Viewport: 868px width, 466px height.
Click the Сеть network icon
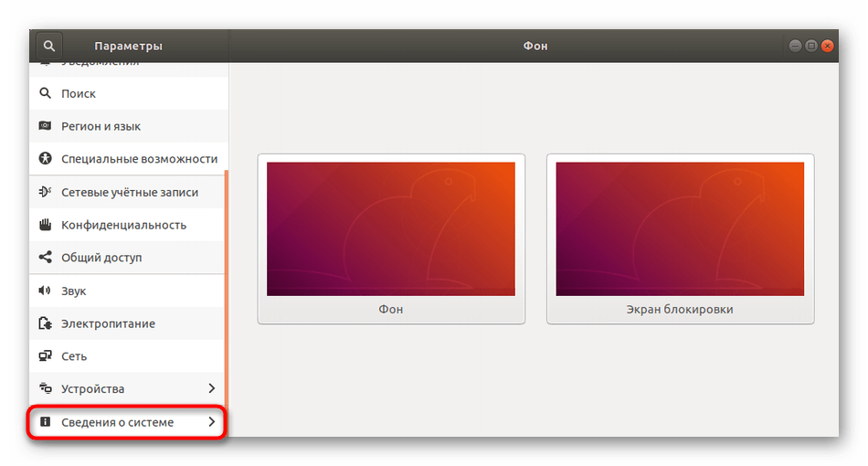pos(45,356)
